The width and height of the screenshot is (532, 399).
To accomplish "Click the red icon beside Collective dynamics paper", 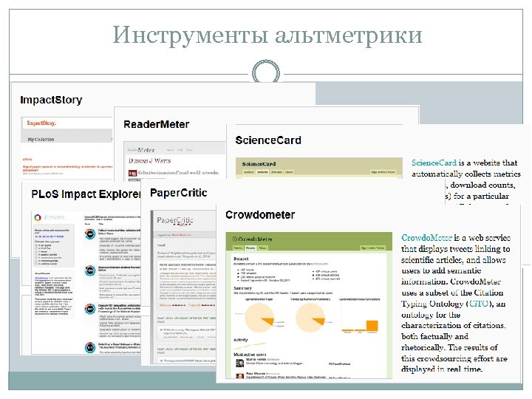I will tap(132, 173).
